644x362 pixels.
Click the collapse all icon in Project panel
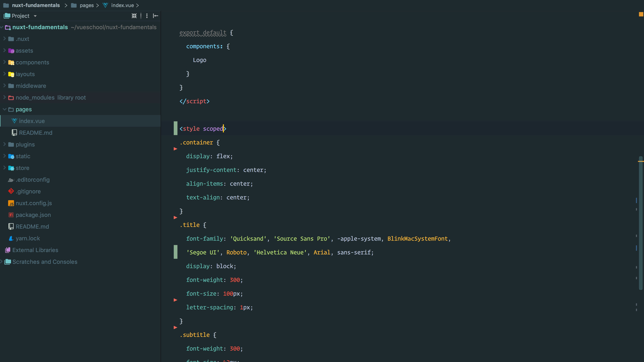[x=134, y=16]
